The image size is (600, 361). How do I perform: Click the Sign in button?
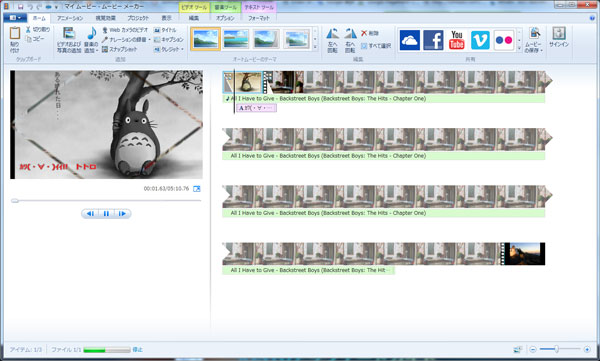coord(559,38)
